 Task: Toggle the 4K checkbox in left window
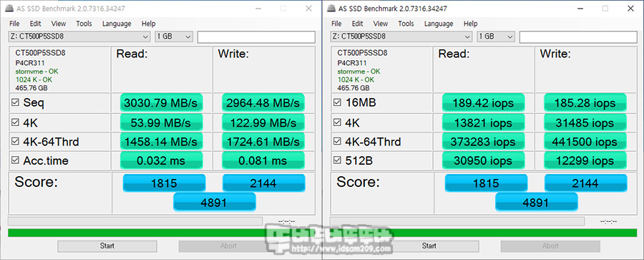click(x=15, y=122)
